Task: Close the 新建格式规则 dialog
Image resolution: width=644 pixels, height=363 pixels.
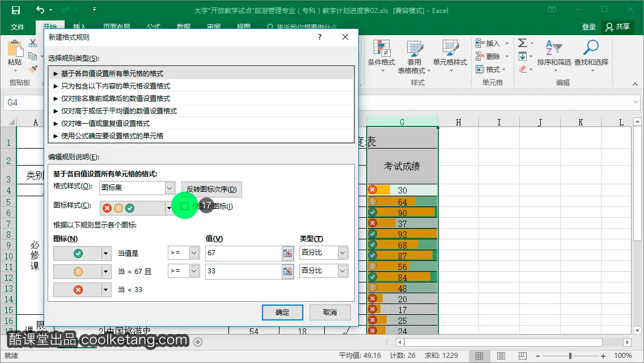Action: (345, 37)
